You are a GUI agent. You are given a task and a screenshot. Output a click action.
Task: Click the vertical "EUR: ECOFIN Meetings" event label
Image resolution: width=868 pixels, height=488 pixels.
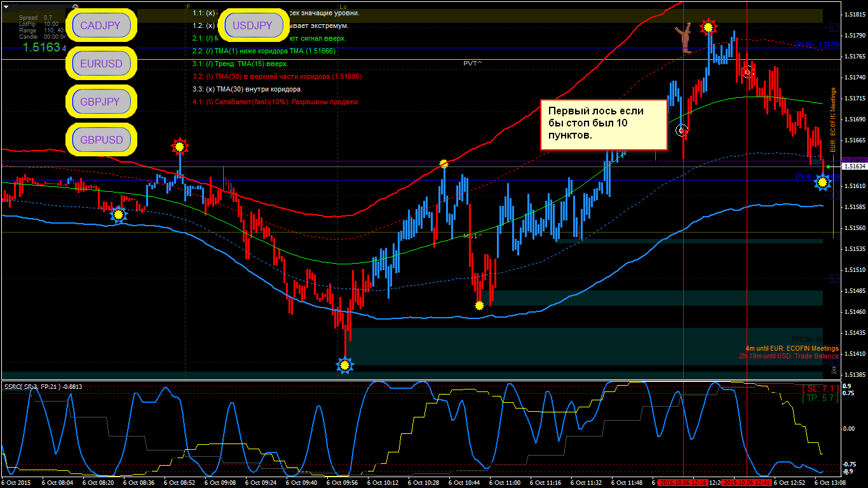click(x=834, y=119)
